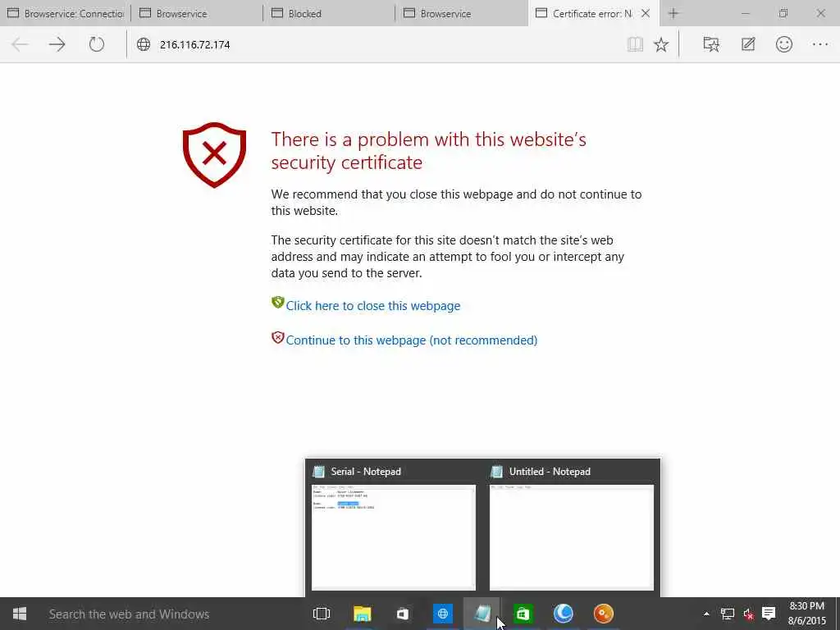Screen dimensions: 840x630
Task: Click the Refresh page icon
Action: coord(97,44)
